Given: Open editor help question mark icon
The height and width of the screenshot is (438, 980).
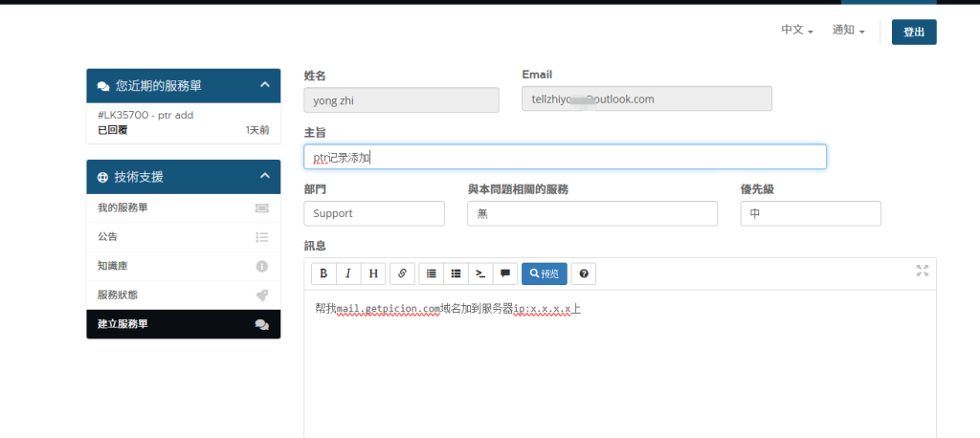Looking at the screenshot, I should pyautogui.click(x=583, y=274).
